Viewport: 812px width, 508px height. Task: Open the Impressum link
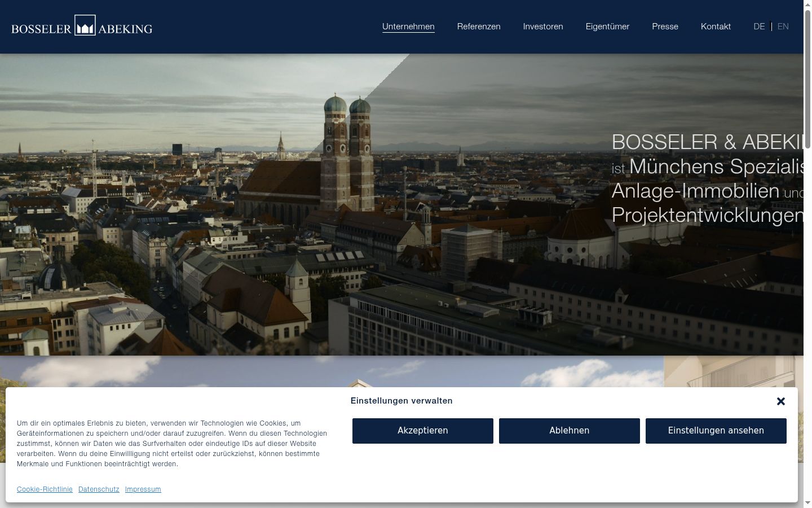coord(143,489)
